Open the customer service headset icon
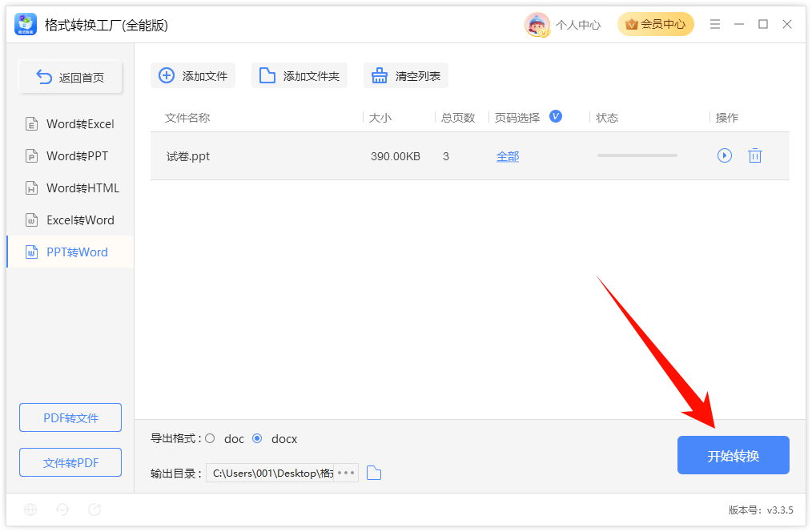The image size is (812, 532). tap(62, 510)
